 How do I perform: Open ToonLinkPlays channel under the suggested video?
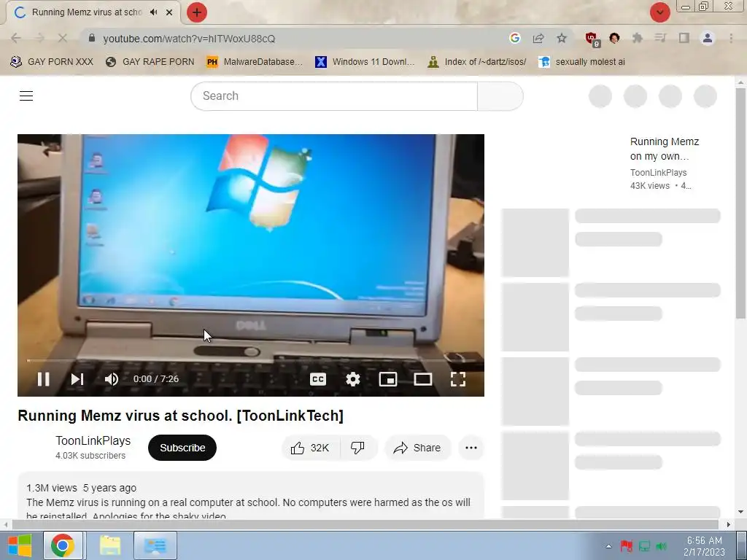(x=659, y=173)
